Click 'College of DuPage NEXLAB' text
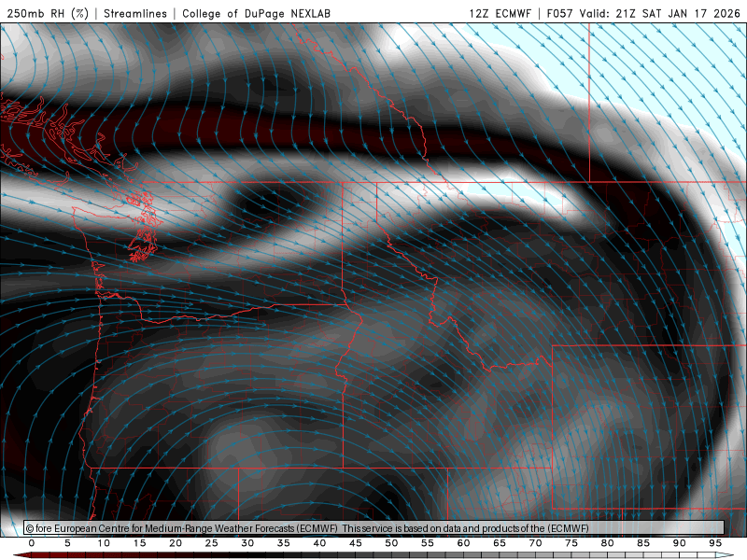This screenshot has height=560, width=747. point(256,13)
